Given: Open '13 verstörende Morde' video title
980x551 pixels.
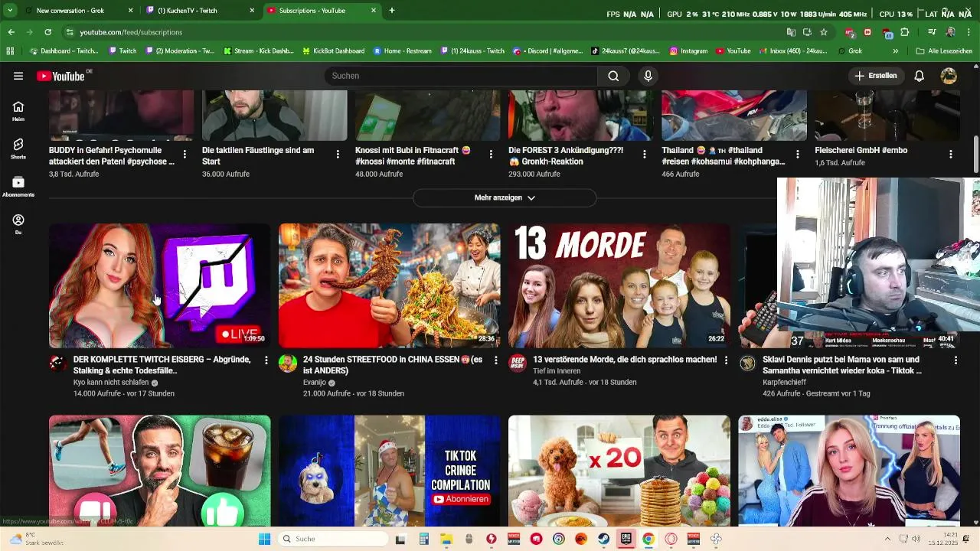Looking at the screenshot, I should tap(625, 360).
